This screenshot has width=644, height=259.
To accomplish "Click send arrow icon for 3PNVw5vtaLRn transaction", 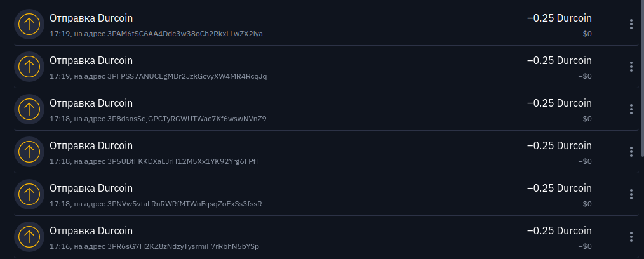I will pyautogui.click(x=29, y=194).
